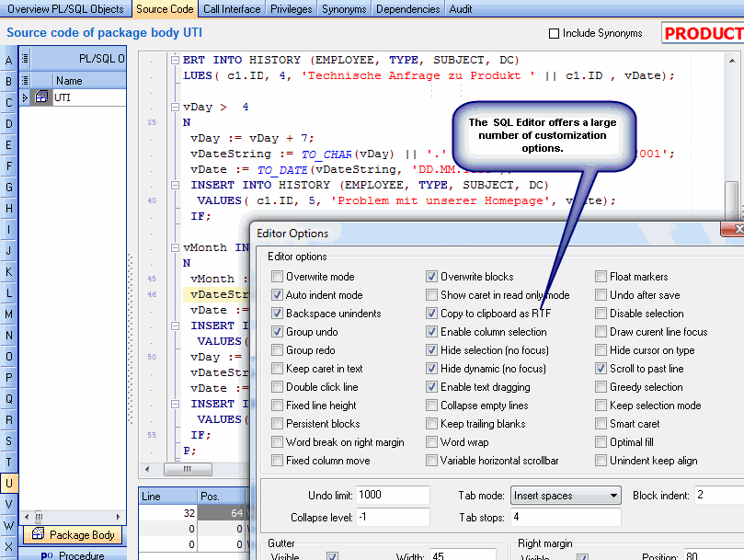Image resolution: width=744 pixels, height=560 pixels.
Task: Uncheck Auto indent mode
Action: click(x=277, y=295)
